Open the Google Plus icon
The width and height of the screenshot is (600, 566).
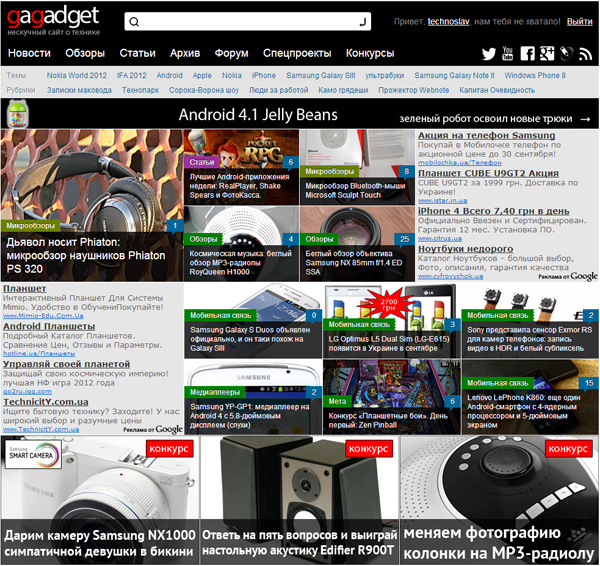[x=547, y=54]
